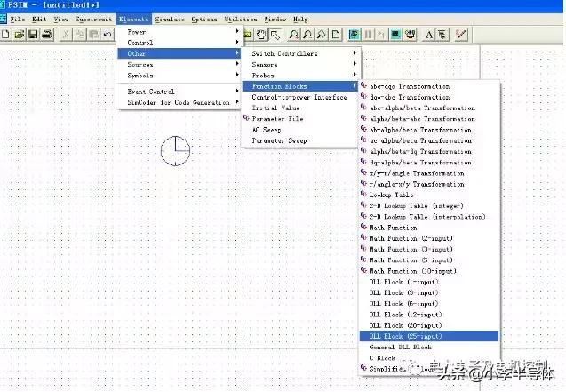Click the clock element on canvas
This screenshot has height=392, width=566.
(175, 151)
